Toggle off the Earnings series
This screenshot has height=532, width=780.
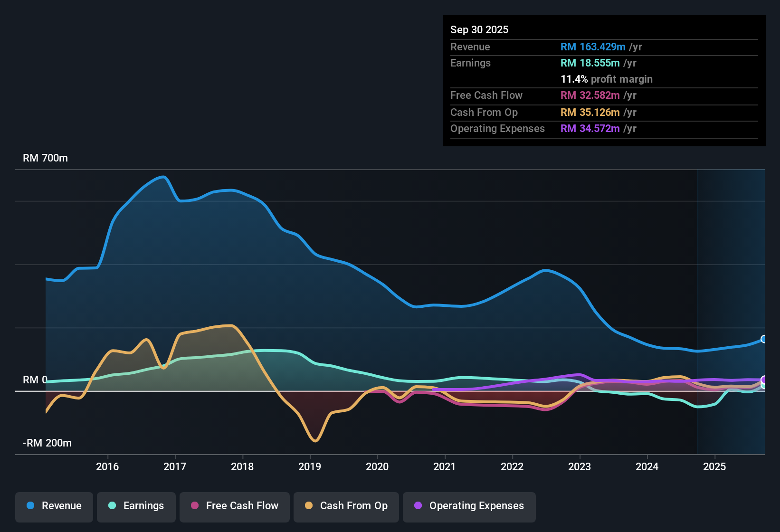(x=136, y=506)
